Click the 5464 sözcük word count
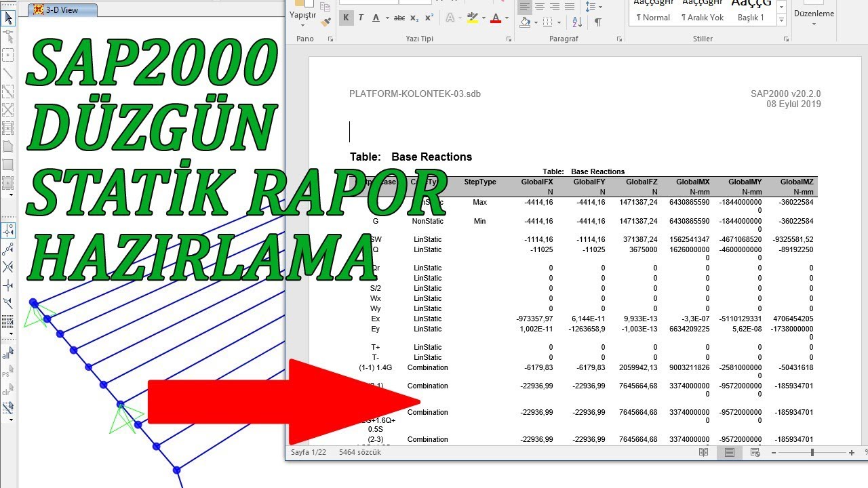The image size is (868, 488). coord(360,452)
